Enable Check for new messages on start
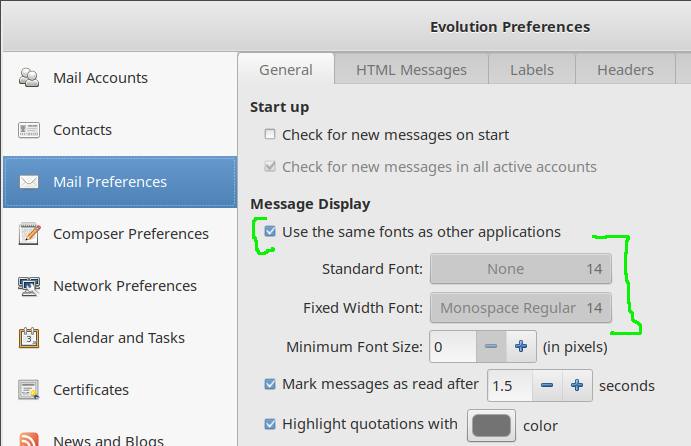 (x=270, y=135)
